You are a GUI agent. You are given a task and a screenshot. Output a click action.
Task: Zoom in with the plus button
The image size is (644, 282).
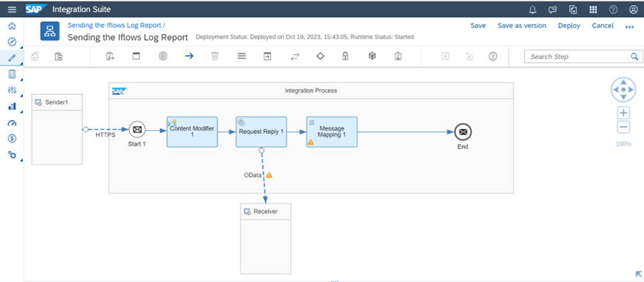tap(623, 113)
